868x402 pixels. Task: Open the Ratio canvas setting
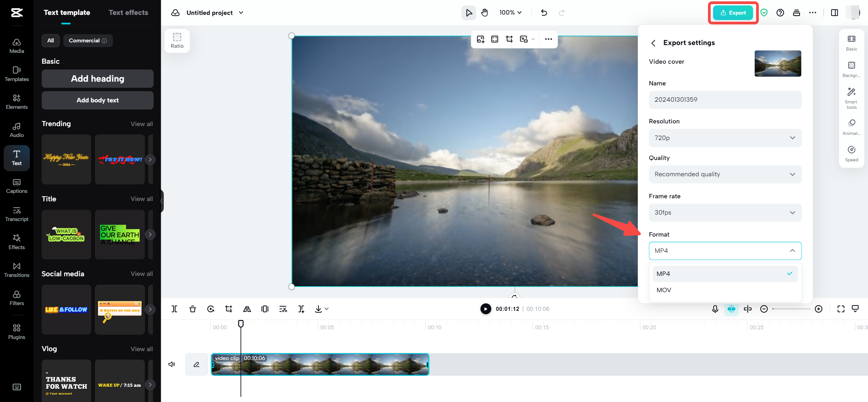[177, 40]
